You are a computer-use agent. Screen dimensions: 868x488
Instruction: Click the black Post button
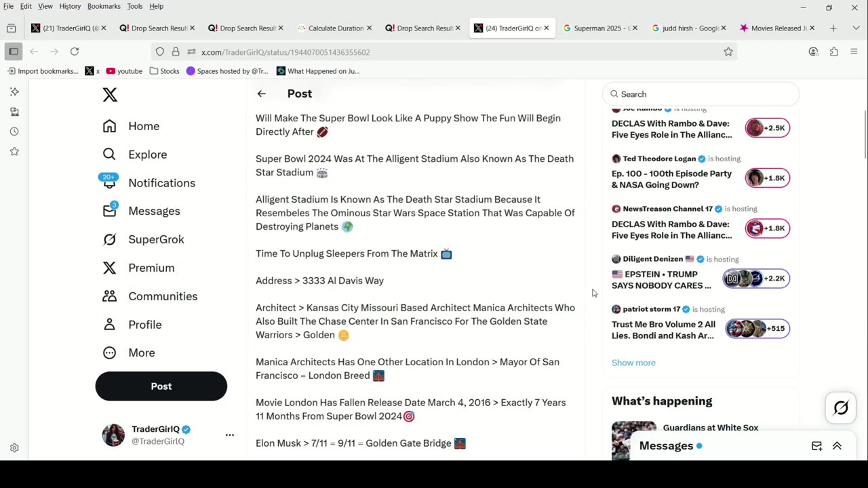tap(161, 386)
